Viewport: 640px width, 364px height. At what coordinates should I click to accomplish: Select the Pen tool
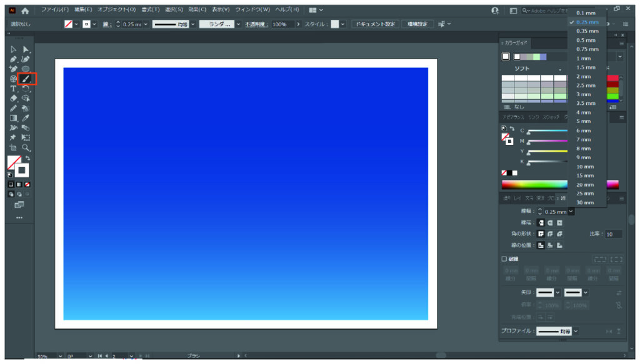pos(14,59)
